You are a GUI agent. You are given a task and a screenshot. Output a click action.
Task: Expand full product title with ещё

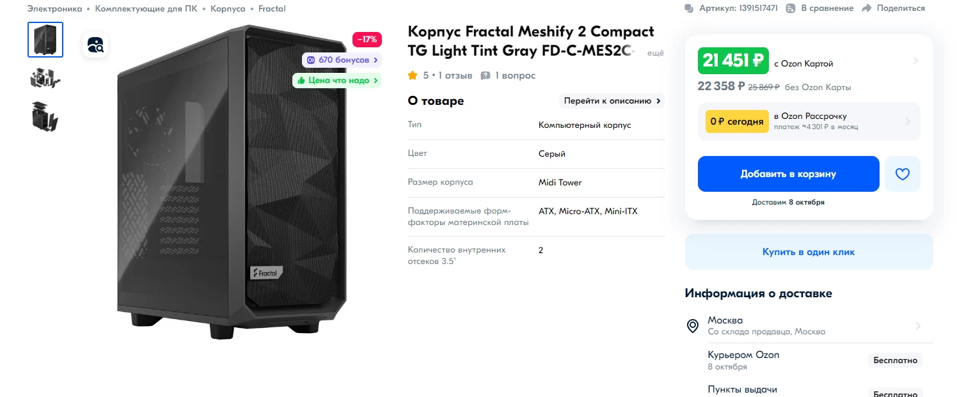[656, 53]
